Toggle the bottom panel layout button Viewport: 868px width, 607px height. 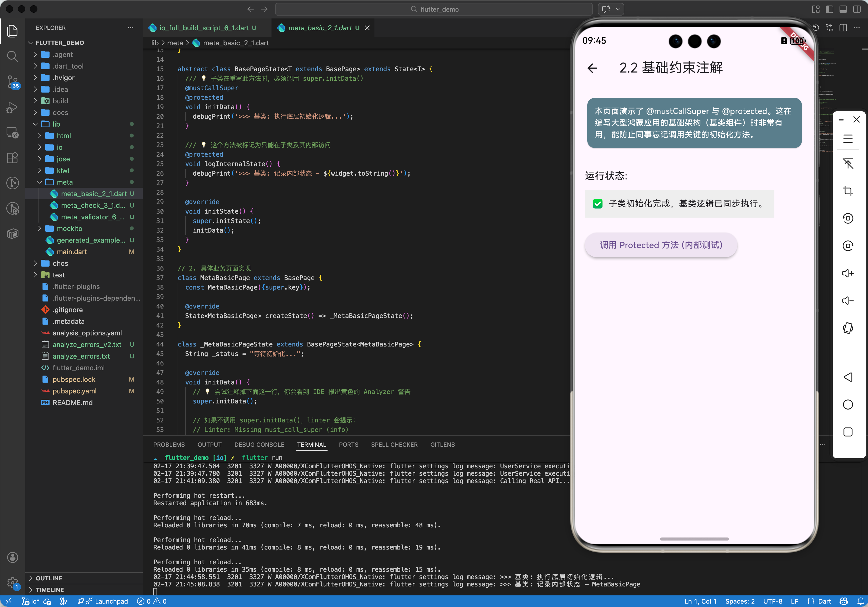(x=843, y=9)
